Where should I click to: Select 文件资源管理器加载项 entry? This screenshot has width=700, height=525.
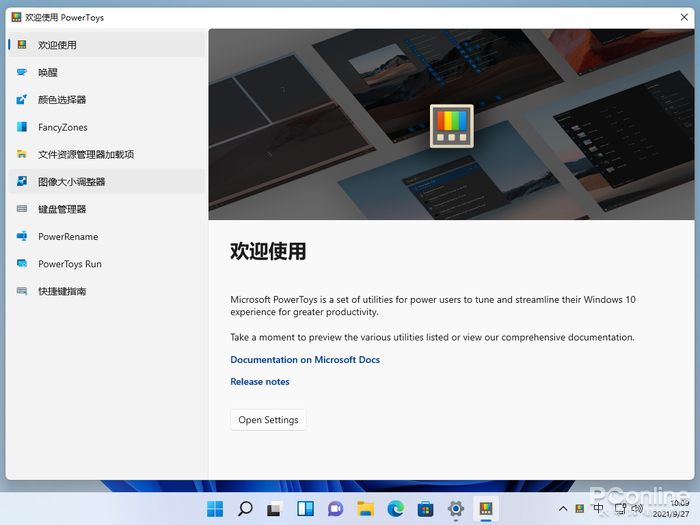(x=107, y=154)
